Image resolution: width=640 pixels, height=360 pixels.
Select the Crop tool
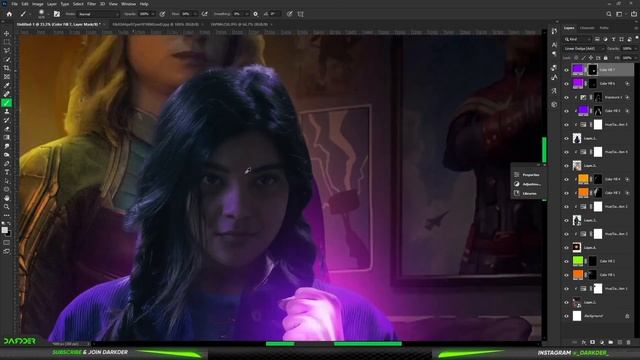point(7,68)
